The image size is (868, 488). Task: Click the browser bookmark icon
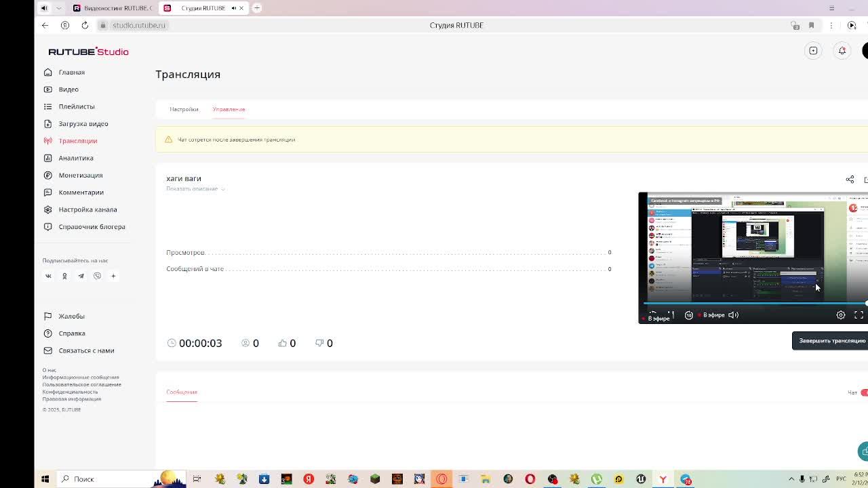click(x=811, y=25)
